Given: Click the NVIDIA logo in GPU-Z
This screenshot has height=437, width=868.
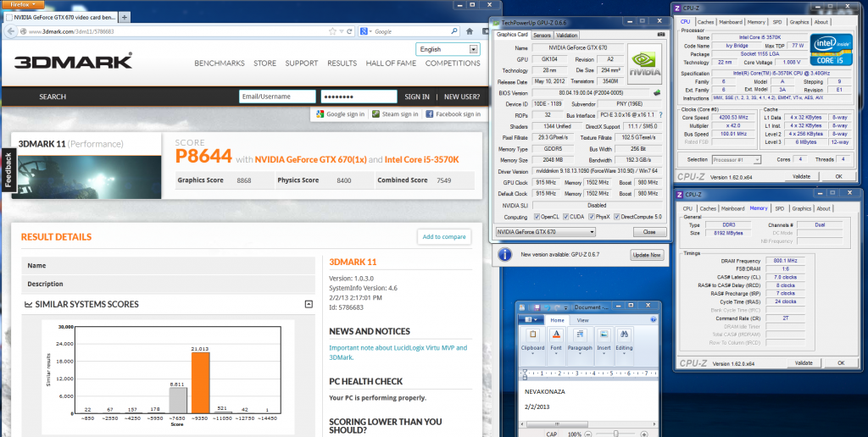Looking at the screenshot, I should tap(644, 63).
